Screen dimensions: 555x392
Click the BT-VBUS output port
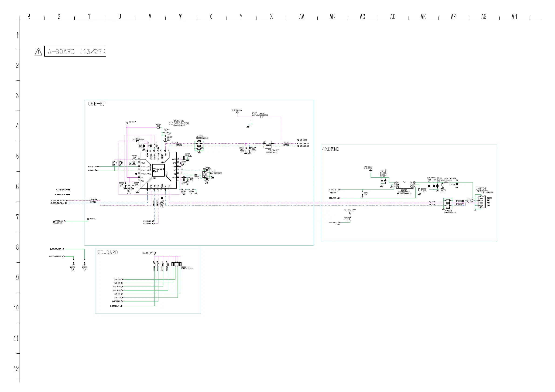tap(298, 140)
